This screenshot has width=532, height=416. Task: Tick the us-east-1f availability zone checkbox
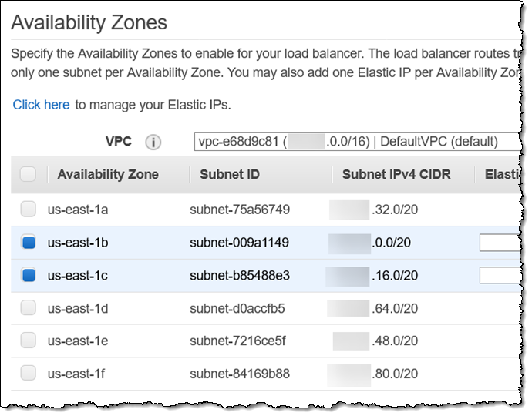tap(28, 374)
